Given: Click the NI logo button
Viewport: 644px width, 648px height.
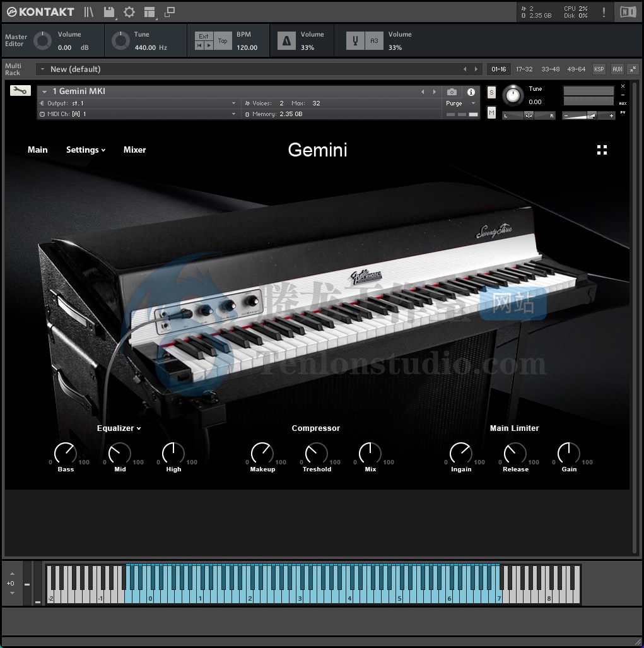Looking at the screenshot, I should [628, 12].
